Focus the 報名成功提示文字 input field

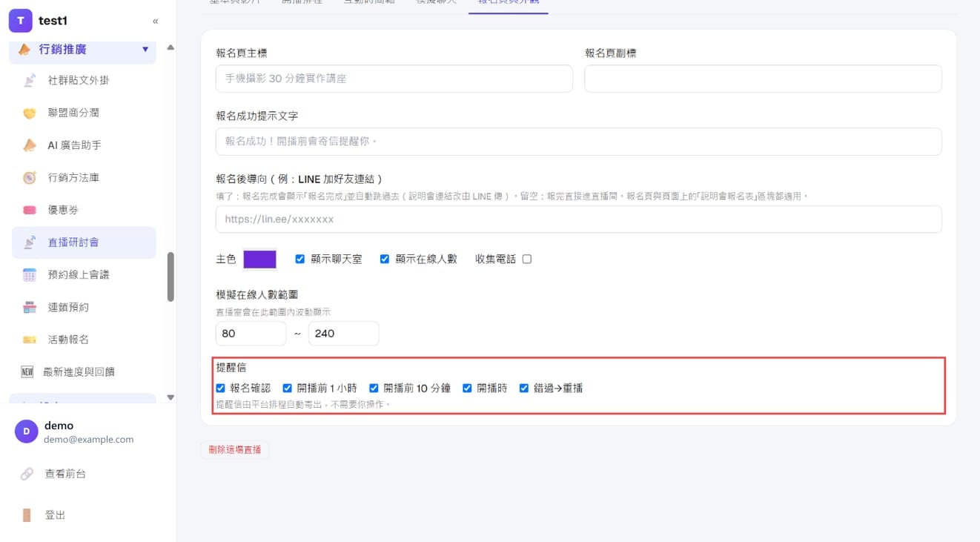579,142
